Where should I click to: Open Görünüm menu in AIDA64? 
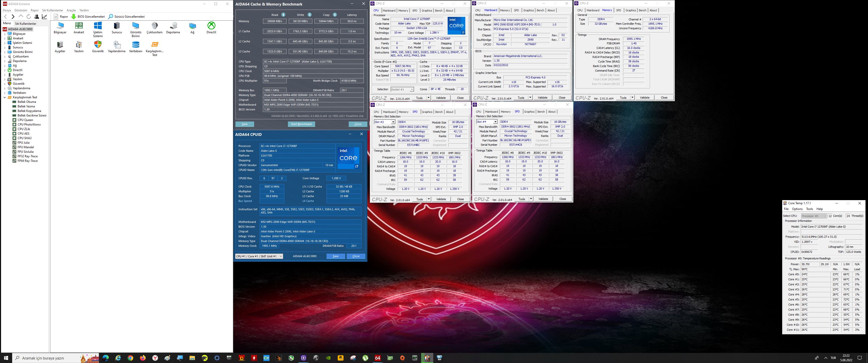click(21, 10)
